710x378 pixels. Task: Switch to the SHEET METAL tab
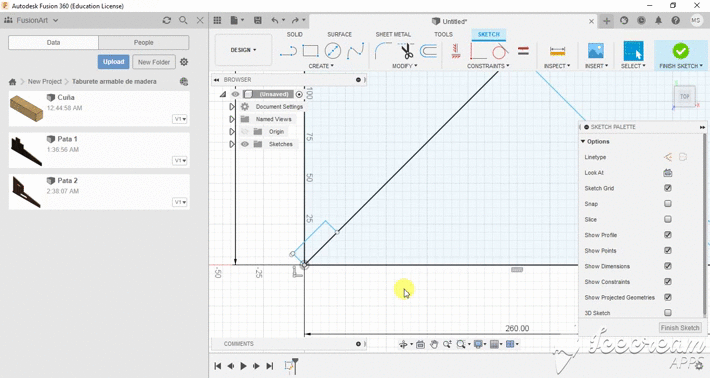[393, 34]
